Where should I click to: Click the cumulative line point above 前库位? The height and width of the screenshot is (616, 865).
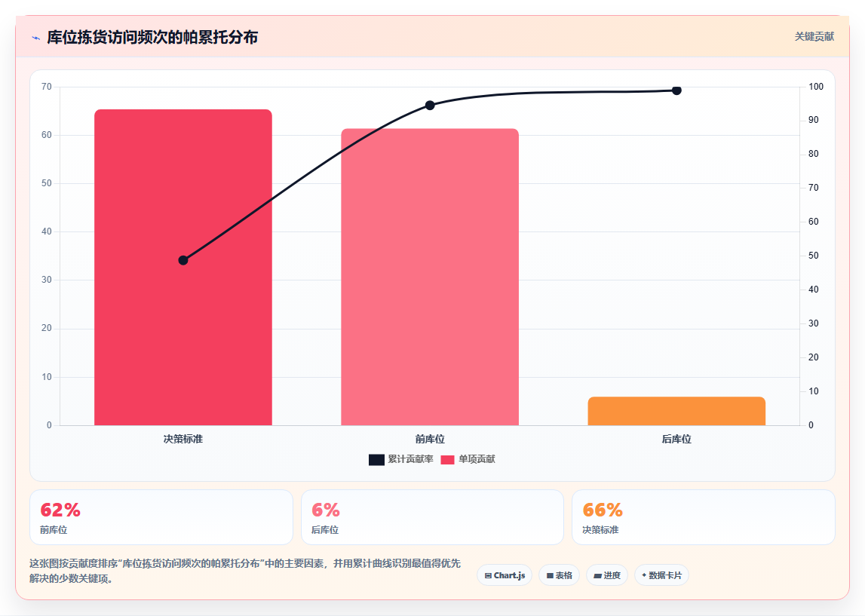pyautogui.click(x=430, y=106)
